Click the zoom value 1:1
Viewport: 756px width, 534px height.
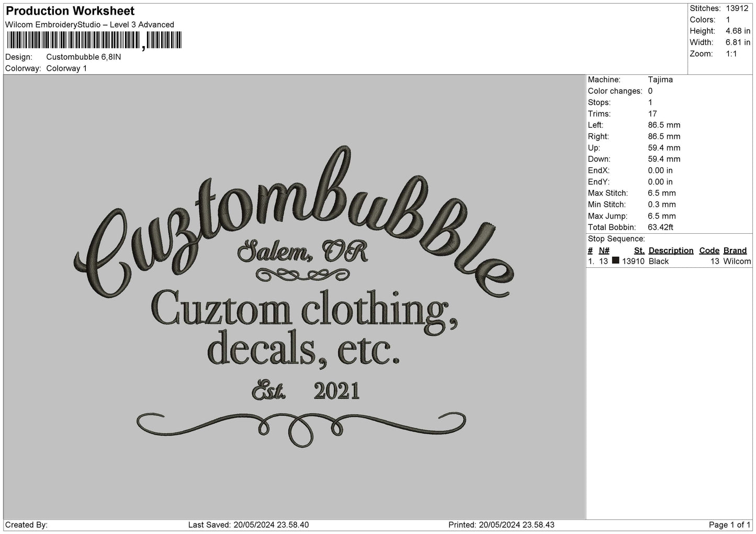pos(731,54)
